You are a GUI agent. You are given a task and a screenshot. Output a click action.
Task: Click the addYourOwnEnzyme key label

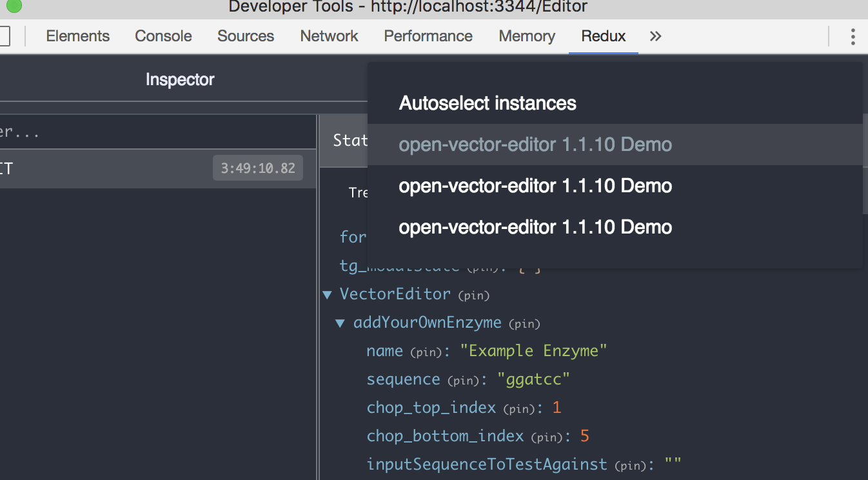point(427,323)
